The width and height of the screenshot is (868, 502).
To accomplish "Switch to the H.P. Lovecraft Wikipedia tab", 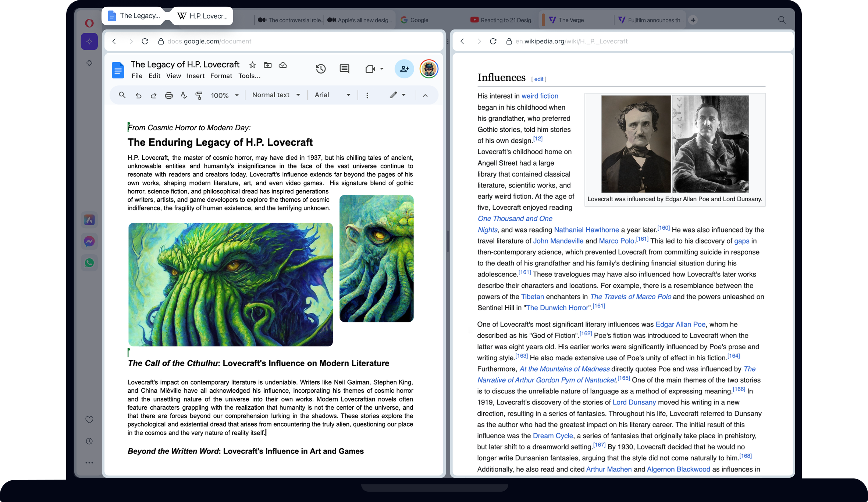I will coord(203,16).
